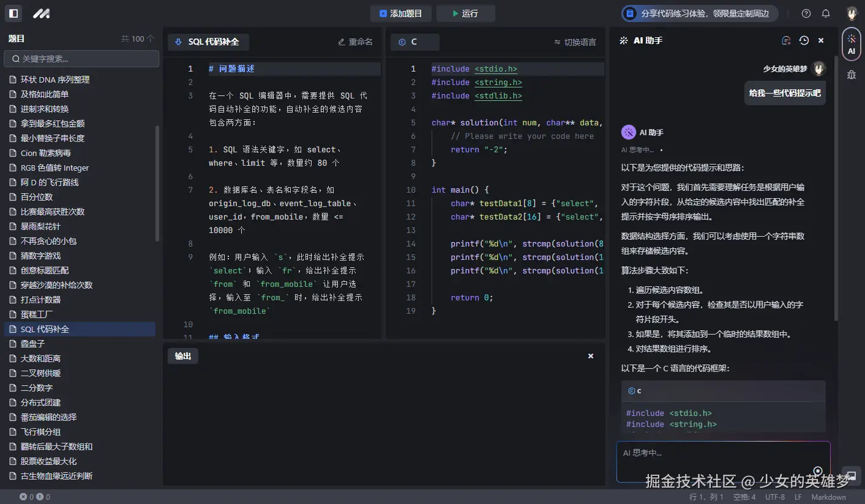This screenshot has height=504, width=865.
Task: Open problem 穿越沙漠的补给次数
Action: pyautogui.click(x=80, y=285)
